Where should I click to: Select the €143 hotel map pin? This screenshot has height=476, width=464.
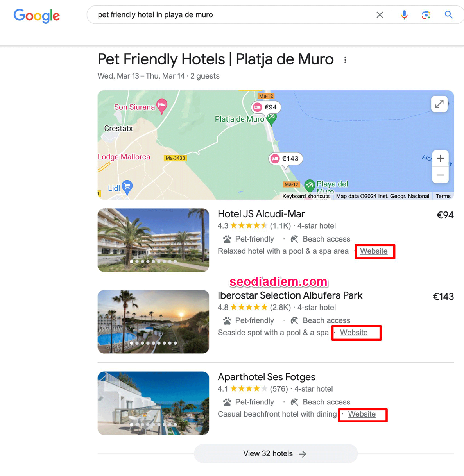pyautogui.click(x=286, y=159)
